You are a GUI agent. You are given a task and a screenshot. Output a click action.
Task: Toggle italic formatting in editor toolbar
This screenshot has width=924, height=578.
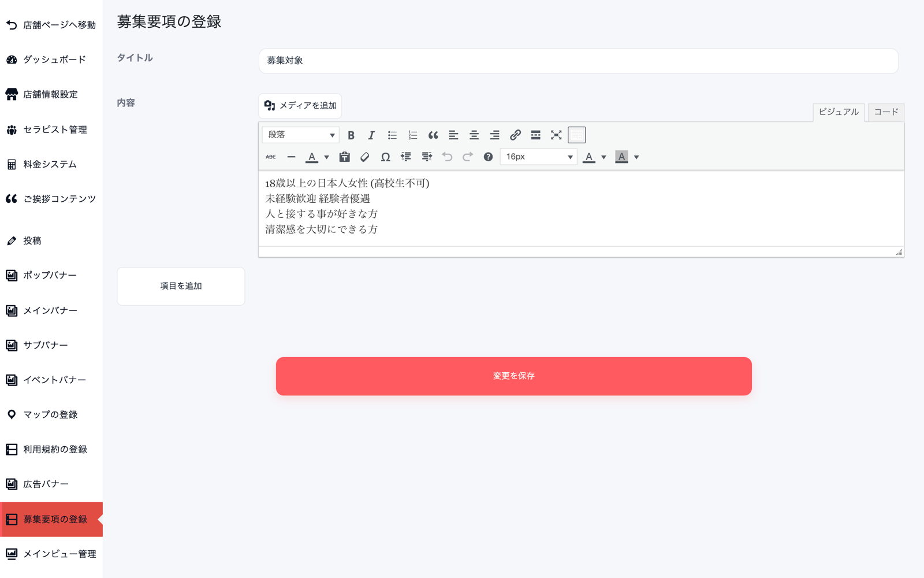point(371,135)
